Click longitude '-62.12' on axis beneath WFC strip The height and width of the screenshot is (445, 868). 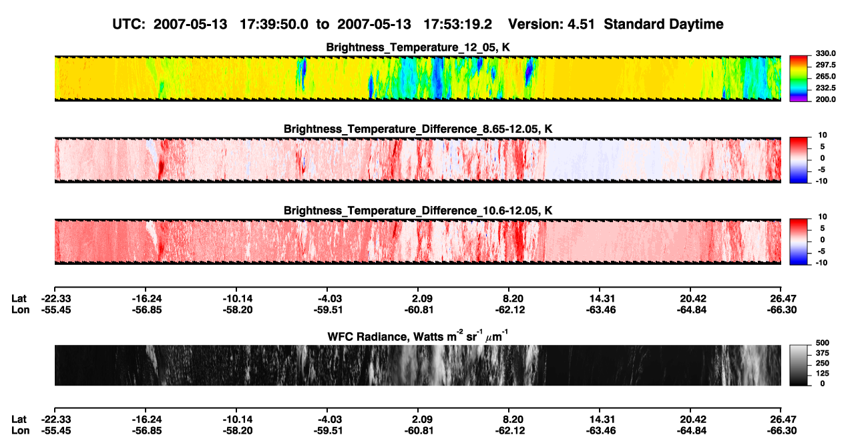509,430
